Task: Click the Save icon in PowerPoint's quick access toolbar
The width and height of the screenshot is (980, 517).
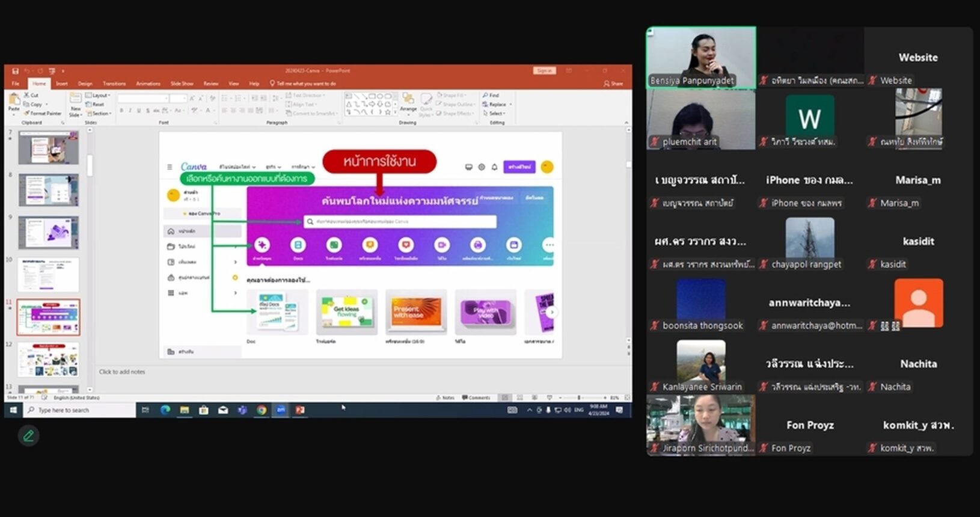Action: [x=15, y=71]
